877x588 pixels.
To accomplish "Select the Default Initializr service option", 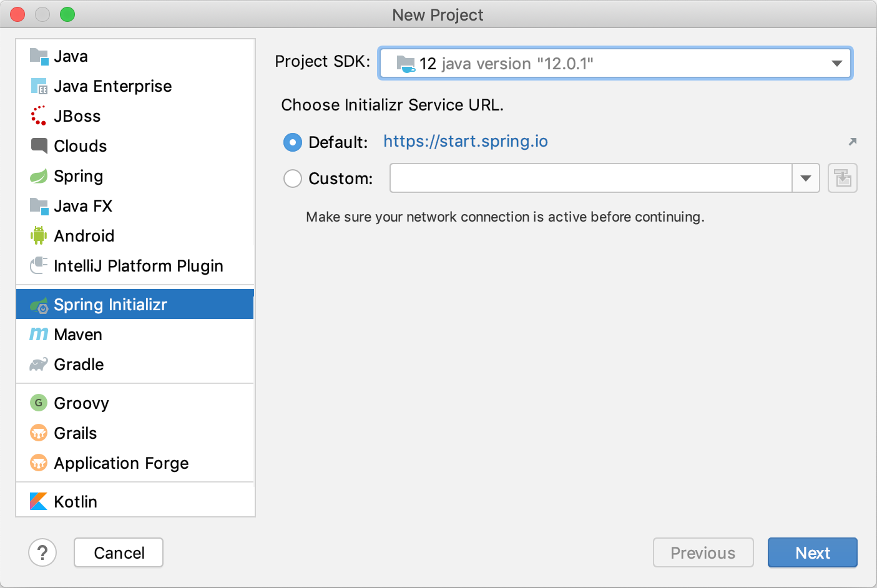I will [292, 142].
